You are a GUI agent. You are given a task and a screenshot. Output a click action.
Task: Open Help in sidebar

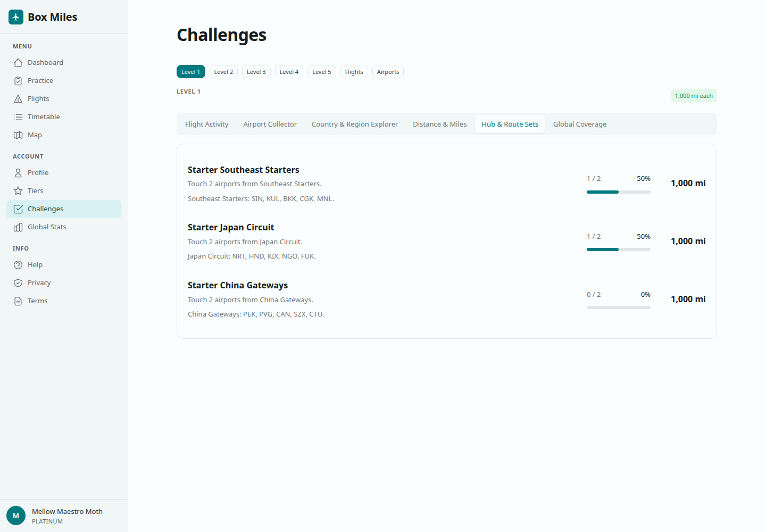tap(64, 265)
